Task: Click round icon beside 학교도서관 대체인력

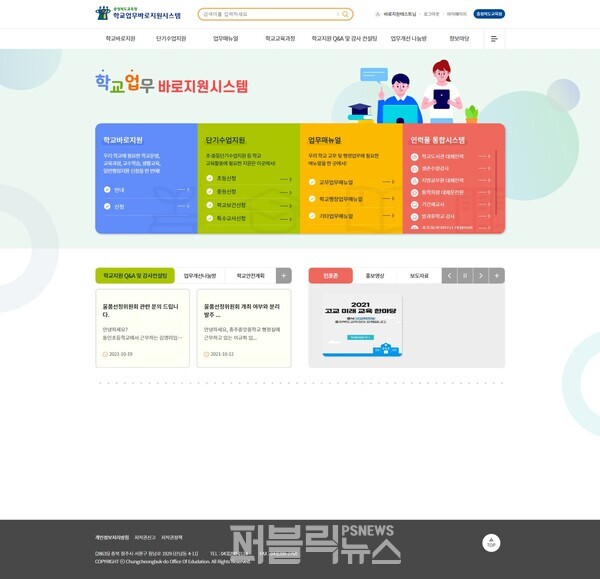Action: (x=414, y=157)
